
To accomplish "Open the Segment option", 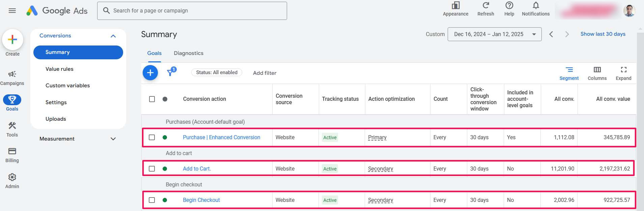I will (569, 73).
